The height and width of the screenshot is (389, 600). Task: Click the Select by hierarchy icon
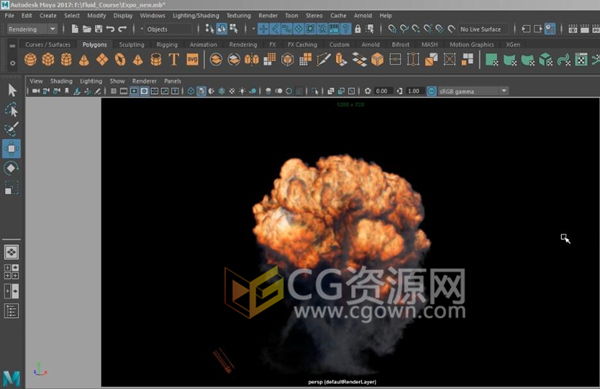pos(210,29)
